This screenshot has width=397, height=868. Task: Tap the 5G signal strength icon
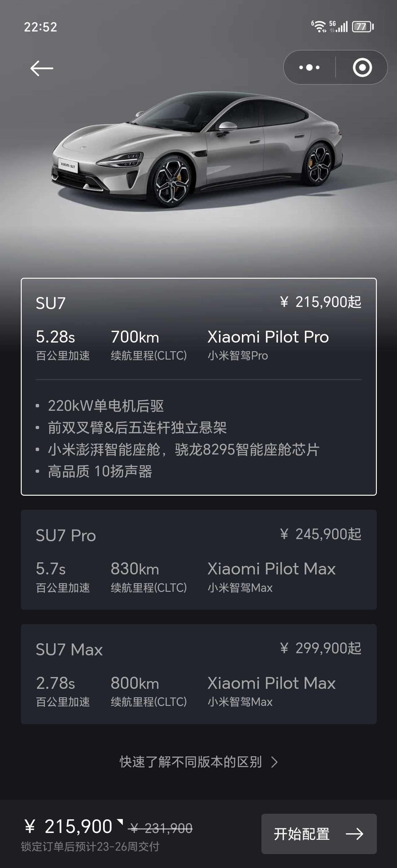[x=338, y=26]
